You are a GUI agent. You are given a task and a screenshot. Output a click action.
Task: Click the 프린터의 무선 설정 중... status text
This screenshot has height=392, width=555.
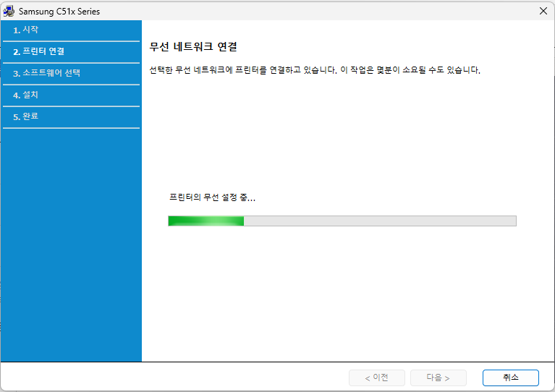click(212, 197)
